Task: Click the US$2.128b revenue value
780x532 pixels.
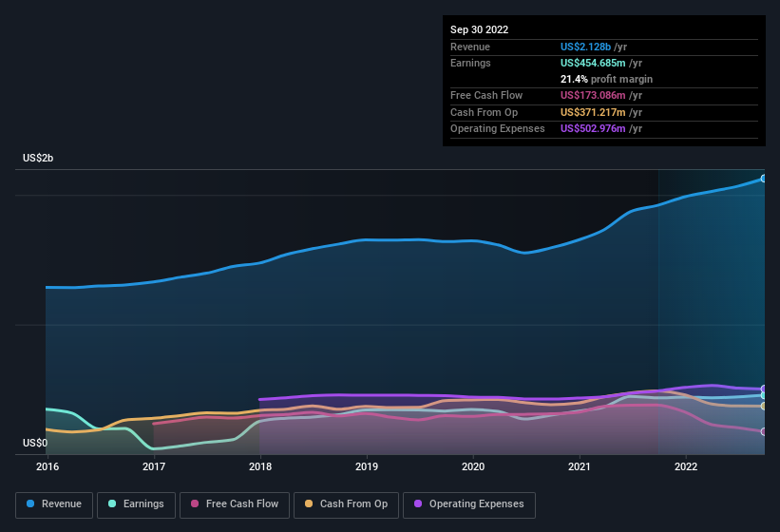Action: [585, 47]
